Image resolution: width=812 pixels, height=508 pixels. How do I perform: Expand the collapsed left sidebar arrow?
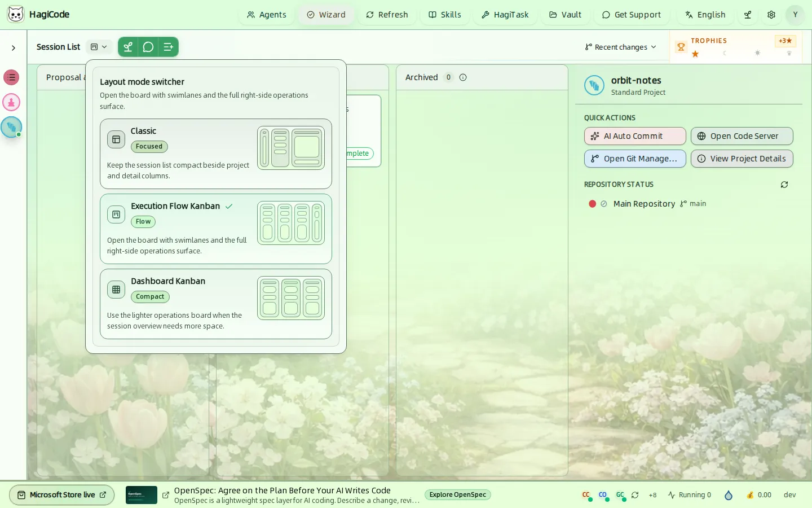14,48
